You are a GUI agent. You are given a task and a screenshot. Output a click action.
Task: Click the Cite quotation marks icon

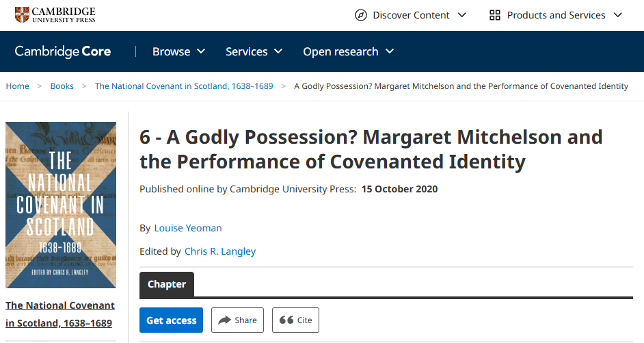click(x=286, y=320)
